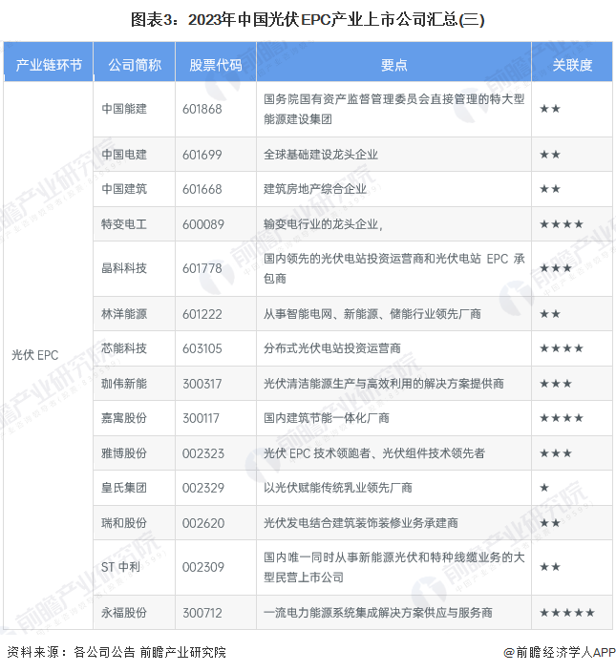The width and height of the screenshot is (616, 672).
Task: Select stock code 600089
Action: [203, 224]
